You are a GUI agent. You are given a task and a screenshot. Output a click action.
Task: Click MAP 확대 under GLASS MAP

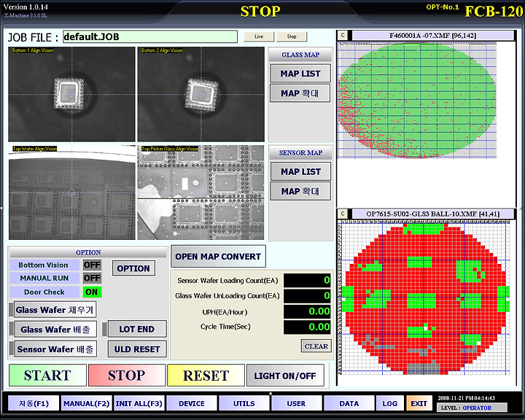click(x=300, y=93)
